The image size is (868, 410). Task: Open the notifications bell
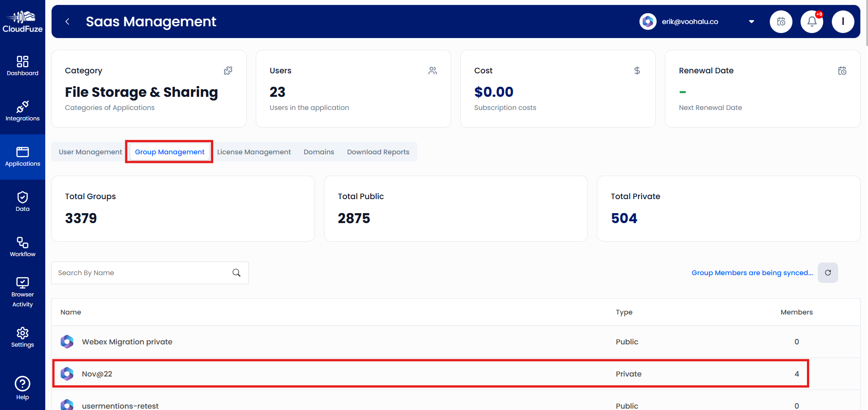point(811,21)
